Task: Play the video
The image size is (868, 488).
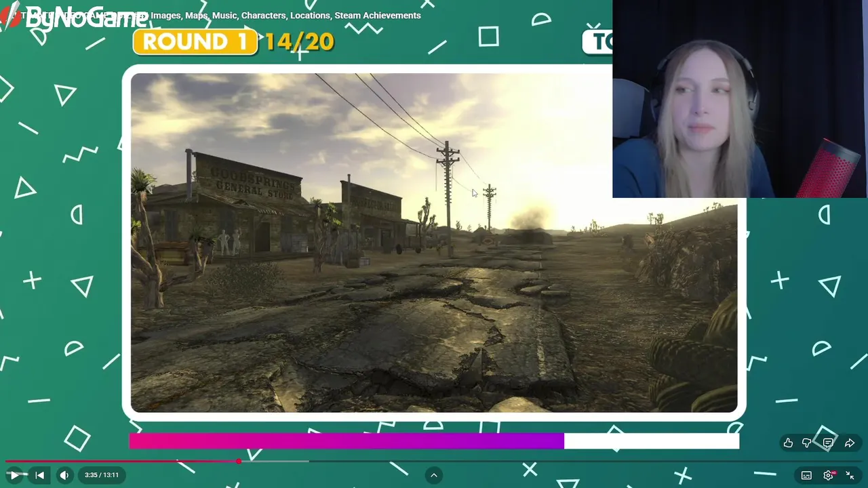Action: (14, 475)
